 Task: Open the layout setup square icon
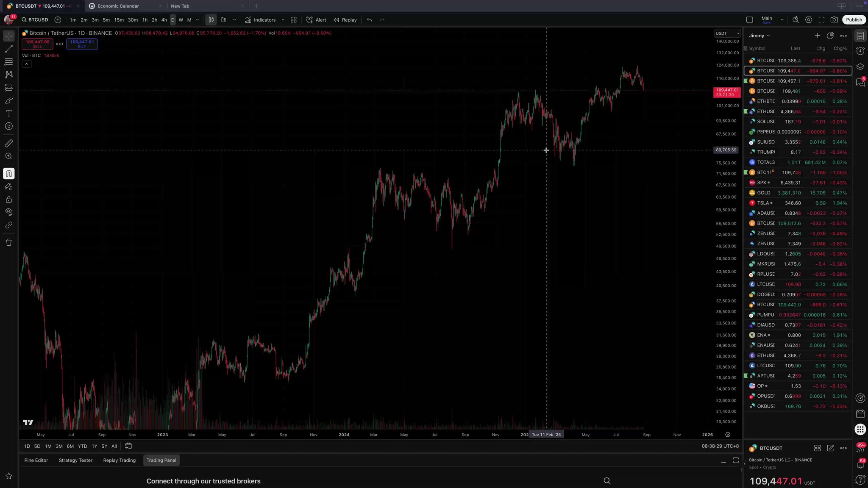pos(749,20)
